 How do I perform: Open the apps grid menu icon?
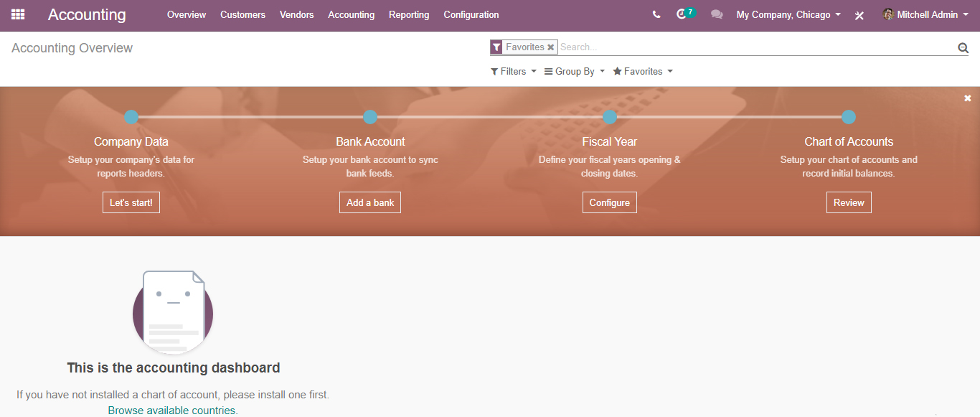tap(18, 14)
